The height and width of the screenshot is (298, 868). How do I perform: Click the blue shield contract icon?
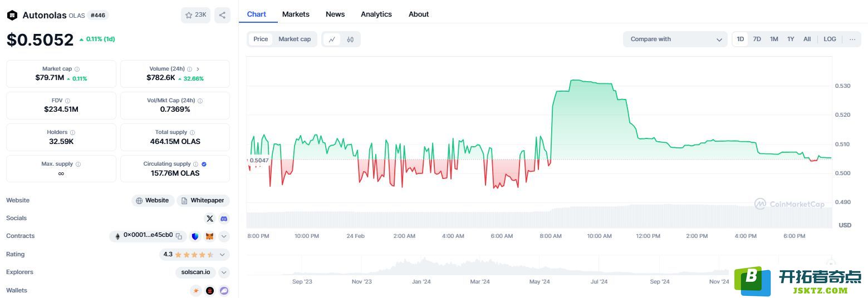click(x=195, y=236)
